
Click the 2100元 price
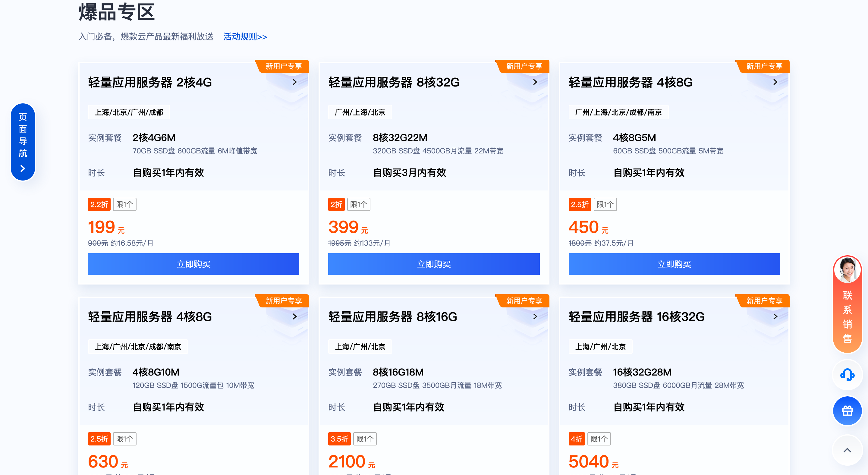tap(351, 461)
